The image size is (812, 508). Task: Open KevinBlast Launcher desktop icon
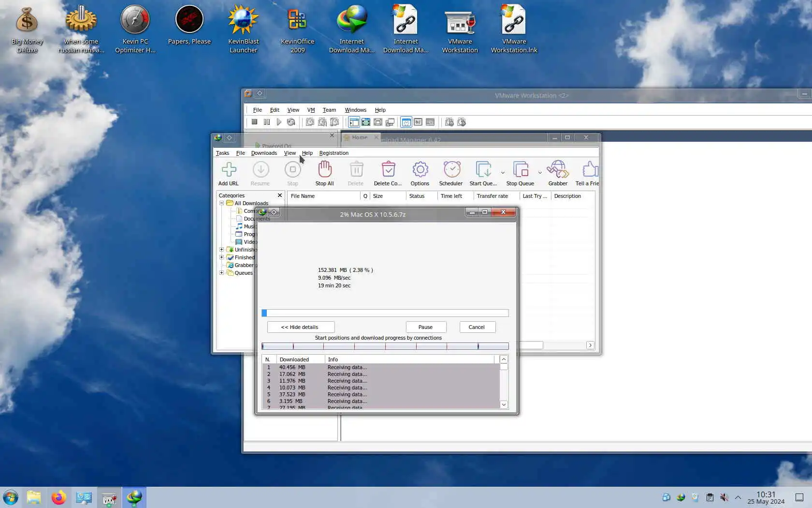pyautogui.click(x=244, y=29)
